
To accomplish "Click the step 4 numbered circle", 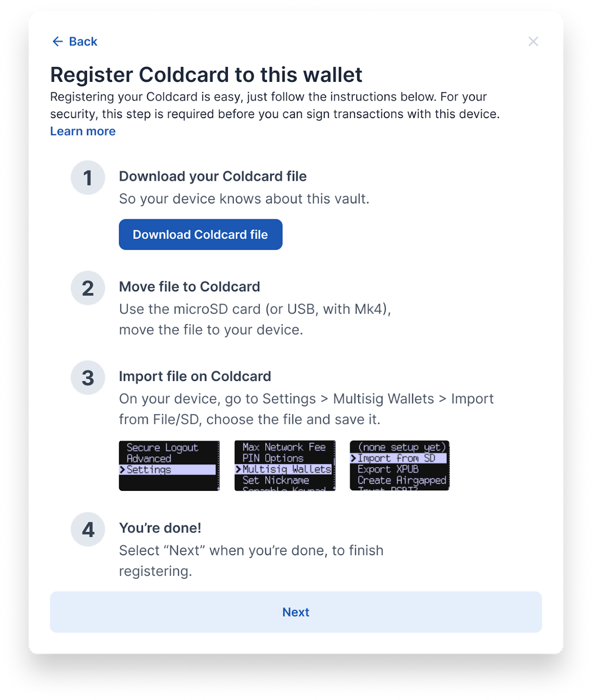I will (88, 529).
